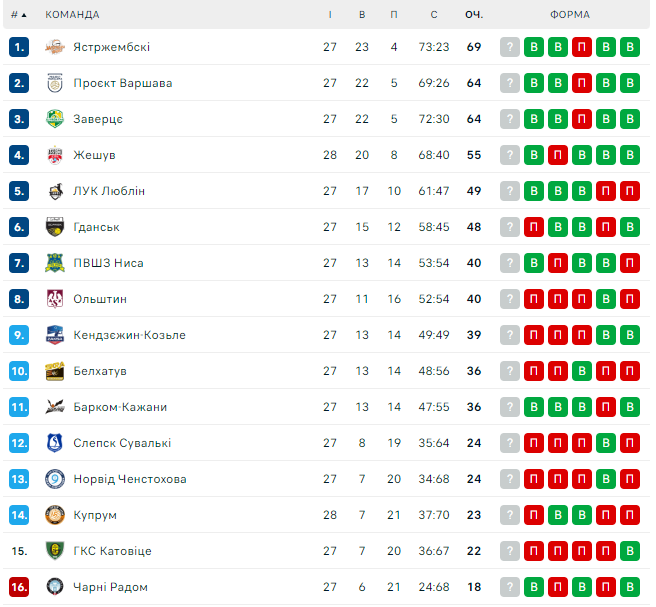
Task: Open the Гданськ team page link
Action: [x=97, y=227]
